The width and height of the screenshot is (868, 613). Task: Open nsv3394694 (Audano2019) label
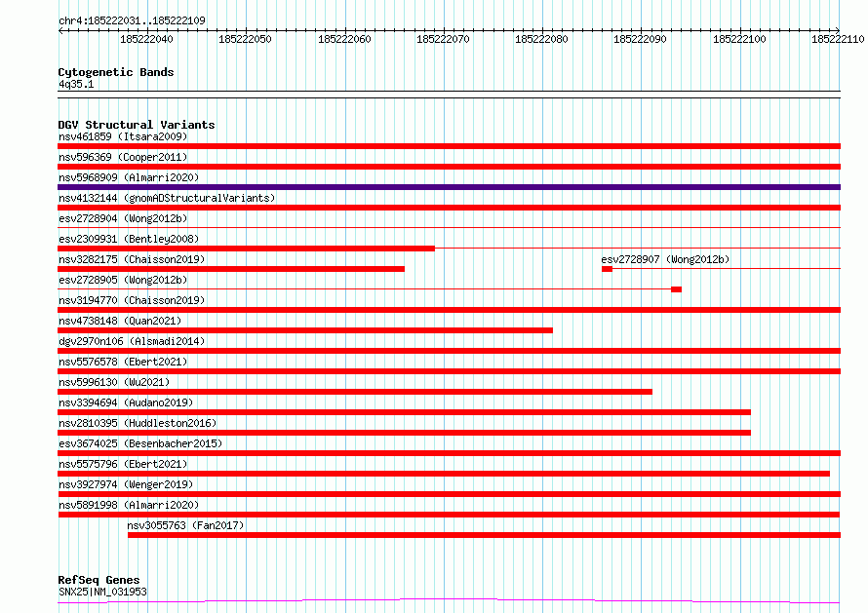click(x=126, y=402)
